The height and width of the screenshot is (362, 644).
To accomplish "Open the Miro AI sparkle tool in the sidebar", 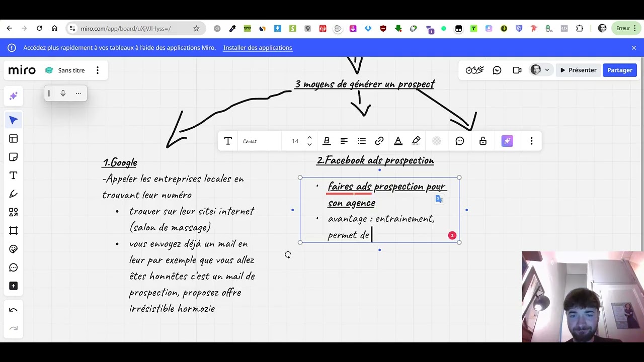I will point(14,96).
